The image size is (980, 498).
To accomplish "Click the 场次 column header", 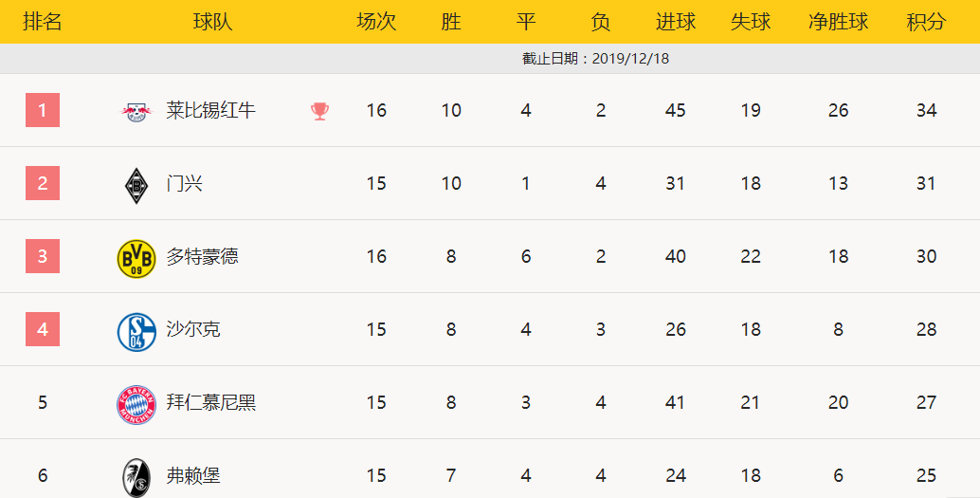I will (x=376, y=22).
